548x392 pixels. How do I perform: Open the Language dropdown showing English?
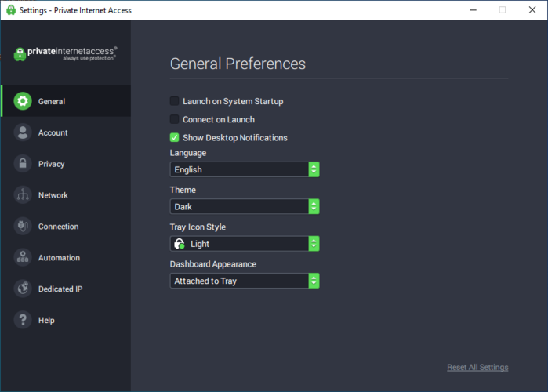point(245,169)
